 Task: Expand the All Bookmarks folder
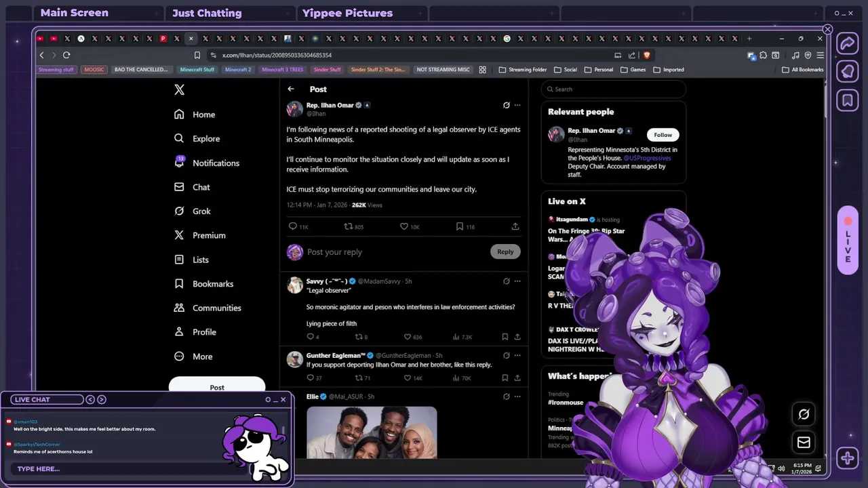click(803, 69)
